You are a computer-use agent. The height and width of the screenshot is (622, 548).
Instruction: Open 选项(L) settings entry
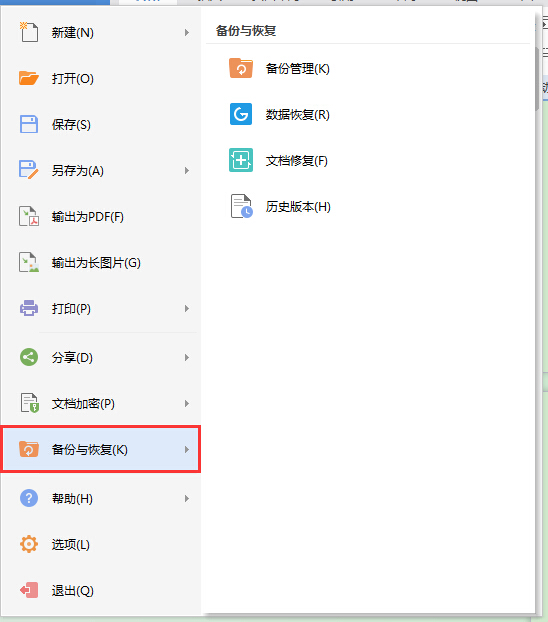tap(101, 545)
